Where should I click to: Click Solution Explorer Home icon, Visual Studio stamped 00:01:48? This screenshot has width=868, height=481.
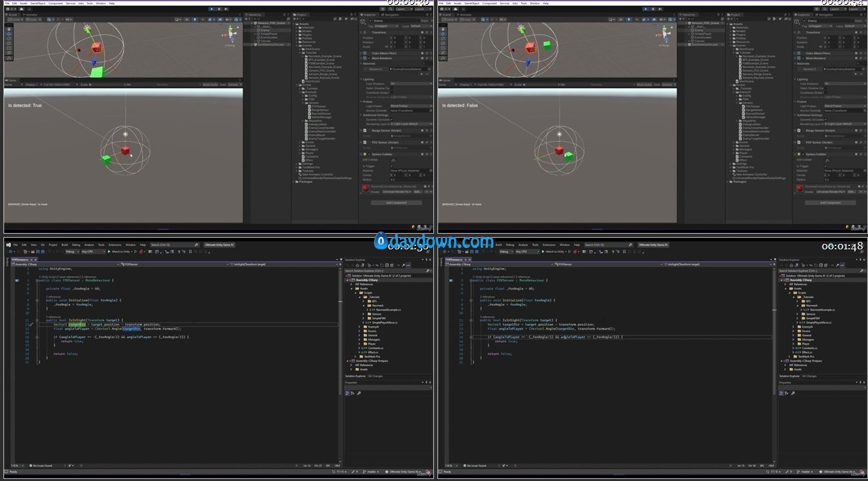790,265
